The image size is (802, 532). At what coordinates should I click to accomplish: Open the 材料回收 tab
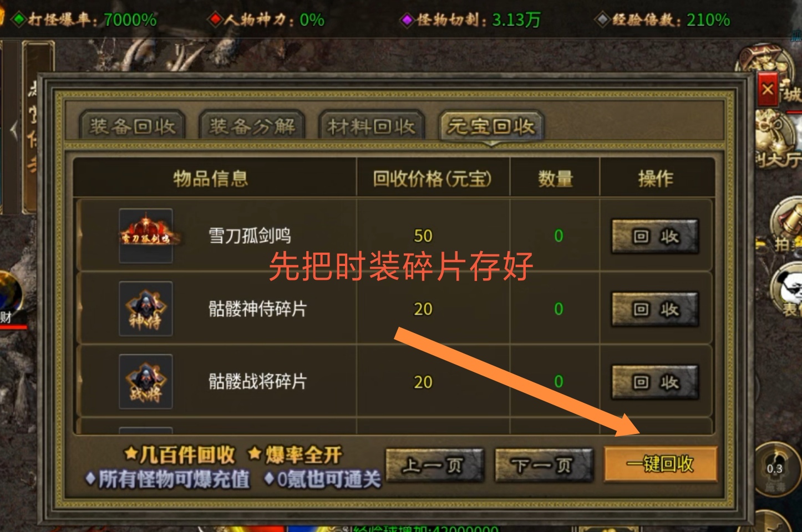[371, 126]
